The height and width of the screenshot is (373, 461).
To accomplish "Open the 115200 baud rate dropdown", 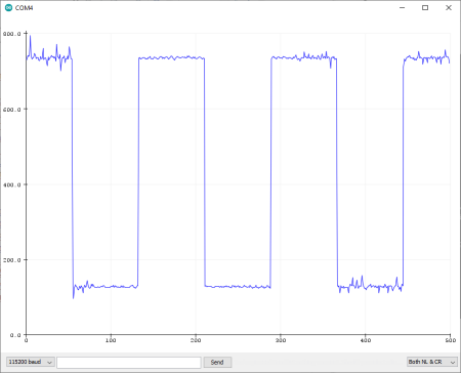I will pyautogui.click(x=30, y=362).
